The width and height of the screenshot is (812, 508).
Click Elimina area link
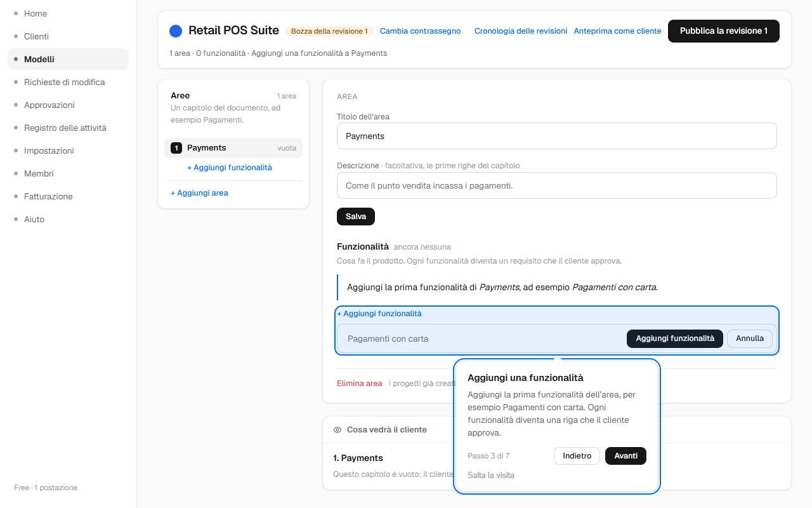(x=360, y=384)
